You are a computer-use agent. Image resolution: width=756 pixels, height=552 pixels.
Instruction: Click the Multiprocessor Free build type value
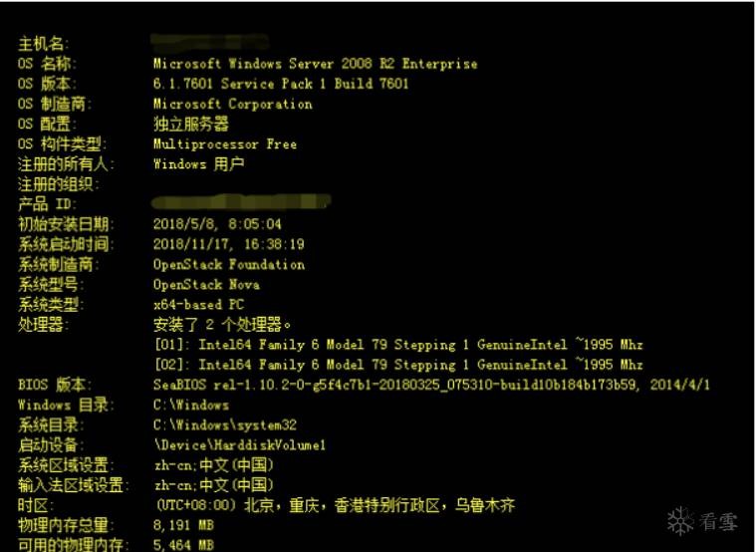click(224, 143)
